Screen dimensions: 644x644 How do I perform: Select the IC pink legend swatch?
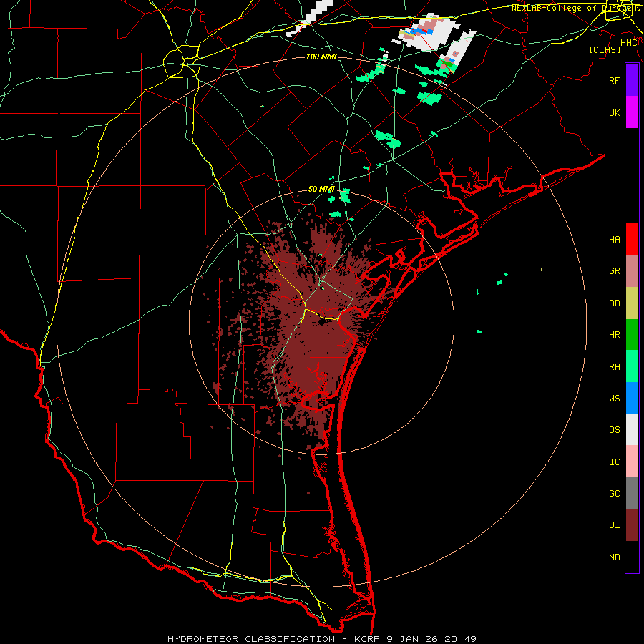(x=632, y=462)
